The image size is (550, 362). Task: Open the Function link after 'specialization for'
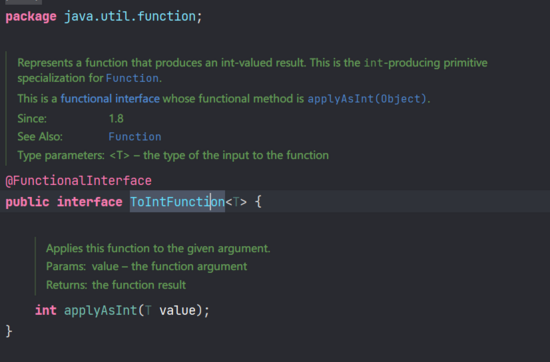(132, 78)
